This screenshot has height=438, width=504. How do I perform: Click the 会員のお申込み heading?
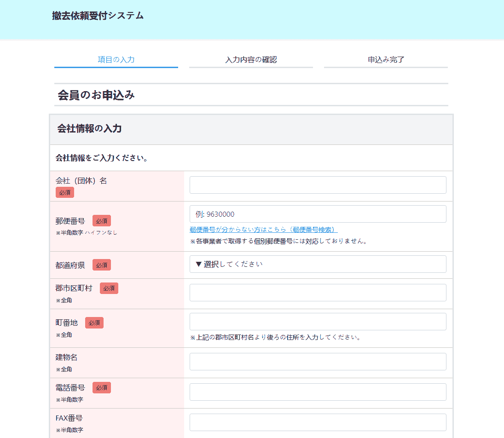[x=96, y=95]
